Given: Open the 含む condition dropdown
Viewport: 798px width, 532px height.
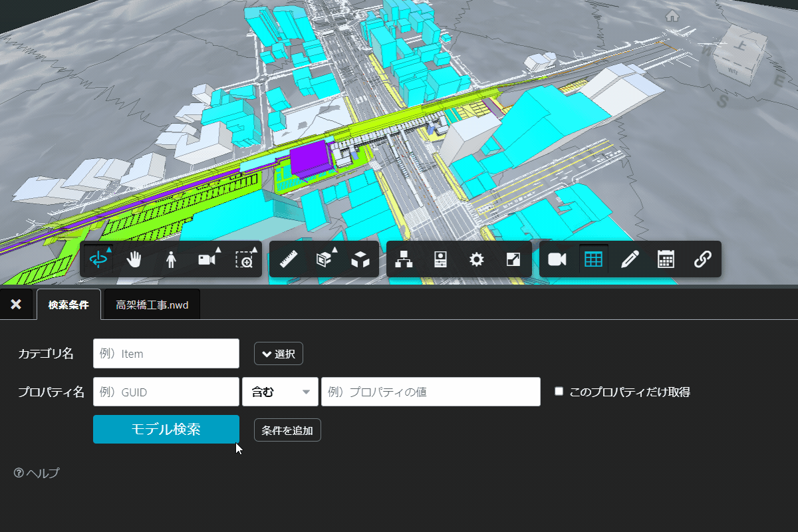Looking at the screenshot, I should click(280, 392).
